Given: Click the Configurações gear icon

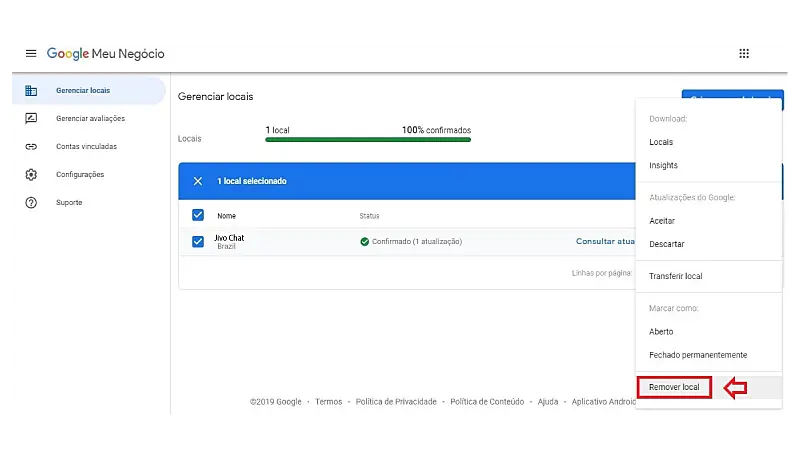Looking at the screenshot, I should (31, 174).
